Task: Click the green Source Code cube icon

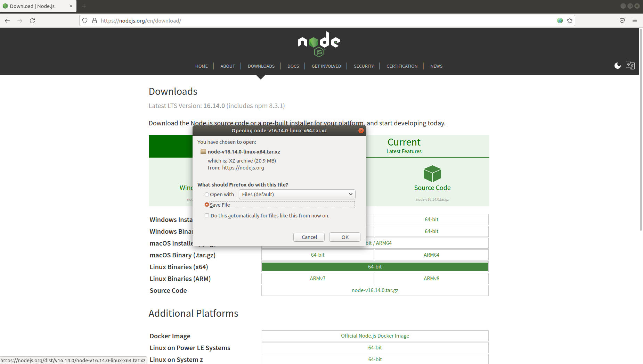Action: [432, 174]
